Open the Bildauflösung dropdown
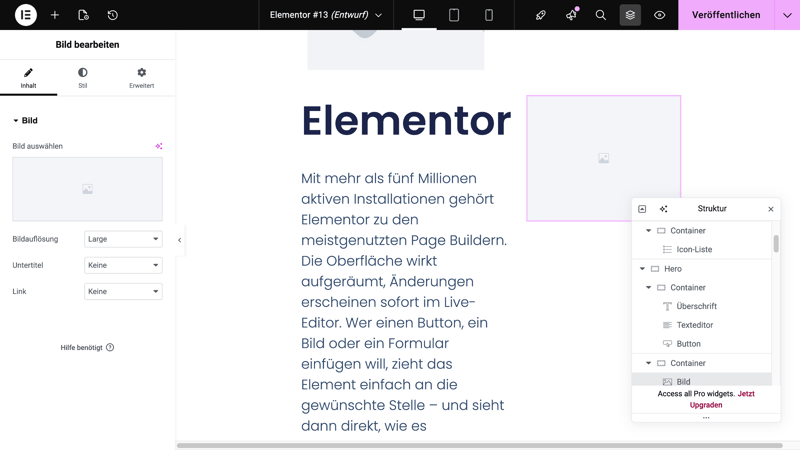Viewport: 800px width, 450px height. (x=123, y=239)
